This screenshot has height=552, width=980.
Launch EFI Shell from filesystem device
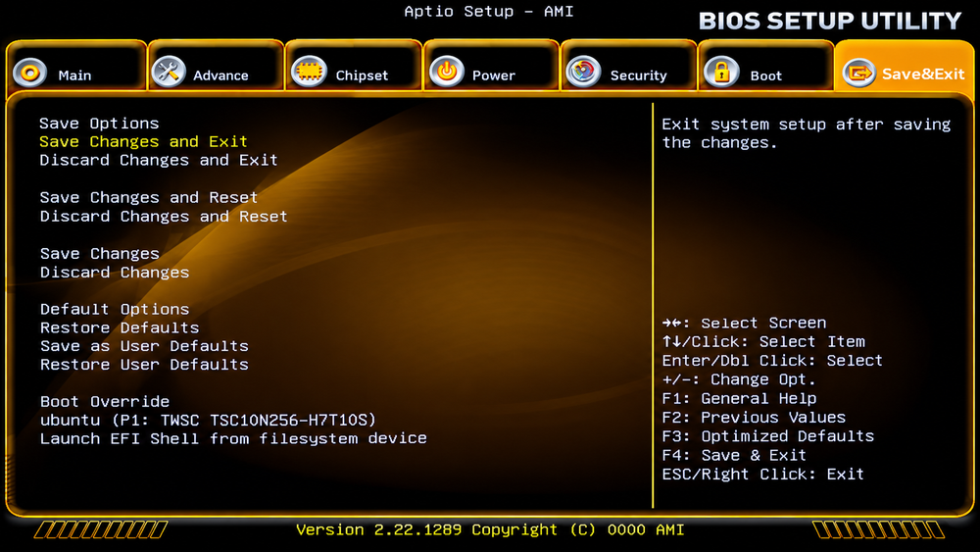tap(233, 439)
